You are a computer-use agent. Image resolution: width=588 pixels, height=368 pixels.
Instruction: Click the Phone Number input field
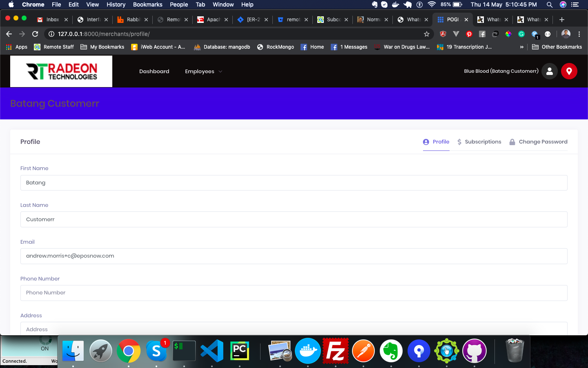[x=294, y=293]
